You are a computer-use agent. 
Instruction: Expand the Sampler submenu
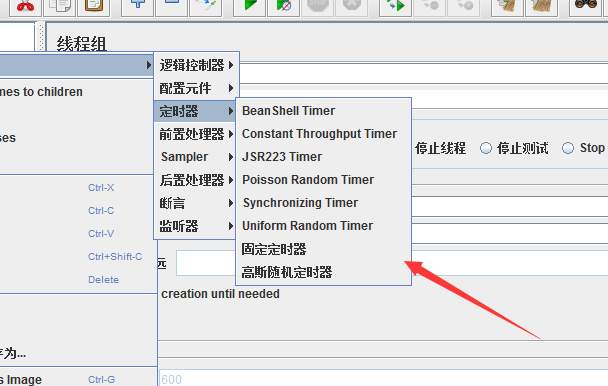tap(195, 157)
